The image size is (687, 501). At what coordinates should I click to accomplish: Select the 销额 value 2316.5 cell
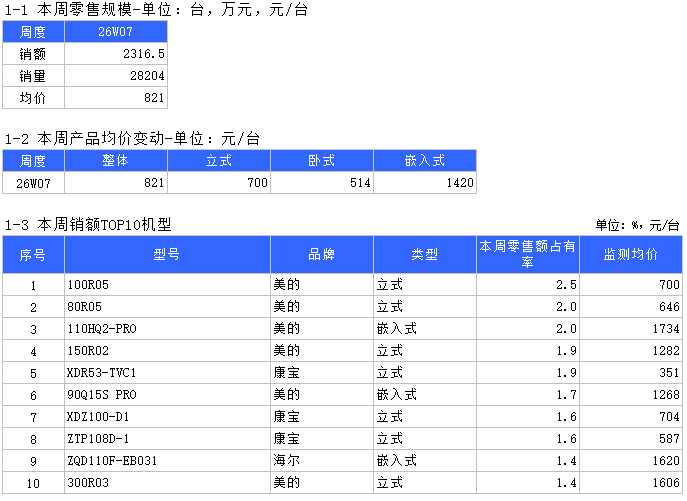pyautogui.click(x=116, y=54)
